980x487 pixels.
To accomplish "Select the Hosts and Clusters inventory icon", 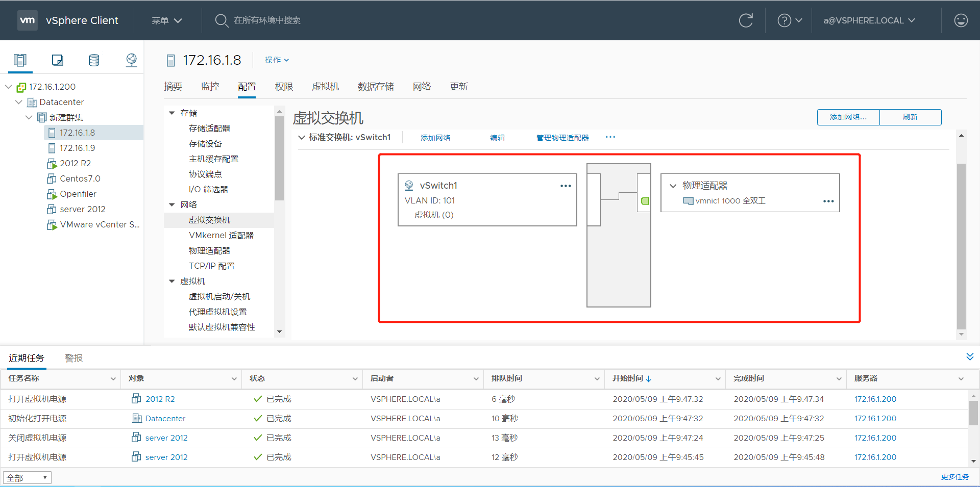I will point(20,60).
